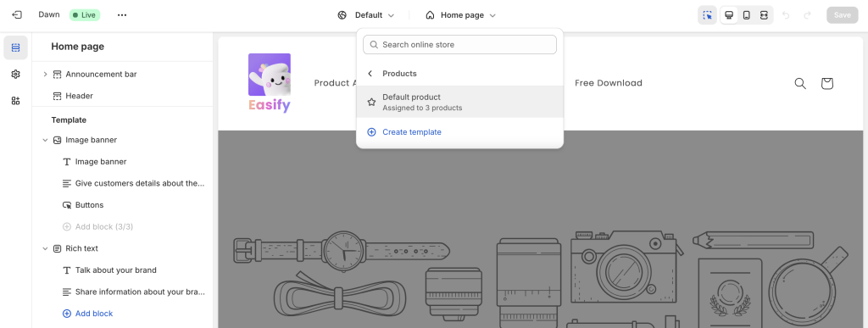
Task: Click the search magnifier in store preview
Action: click(x=800, y=83)
